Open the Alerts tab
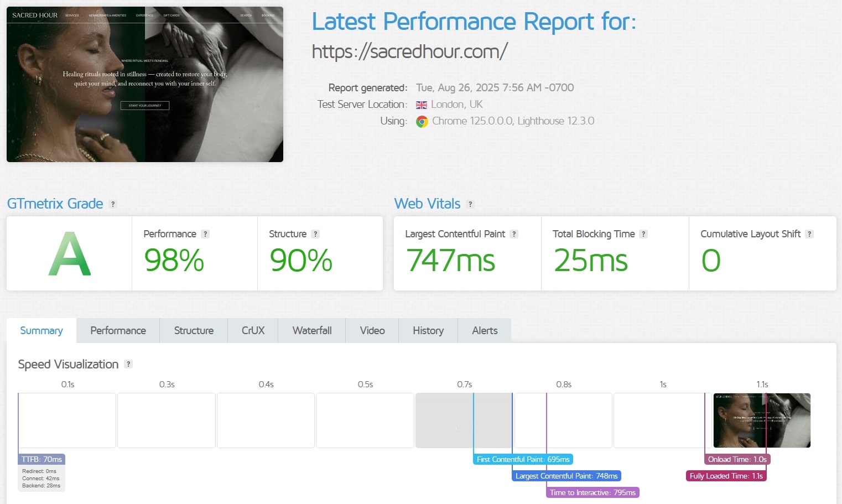 pyautogui.click(x=485, y=330)
